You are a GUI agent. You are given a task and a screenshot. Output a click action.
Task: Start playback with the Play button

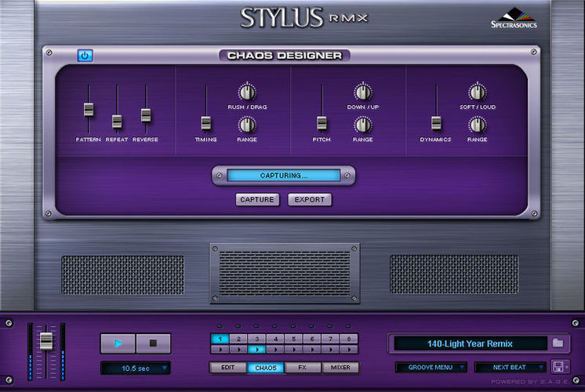click(x=118, y=343)
